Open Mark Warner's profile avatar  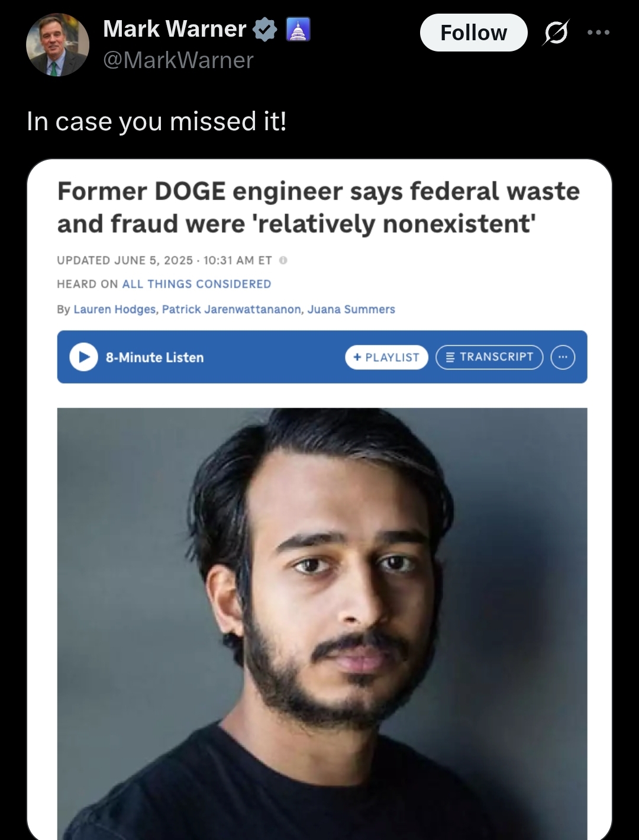pos(57,45)
